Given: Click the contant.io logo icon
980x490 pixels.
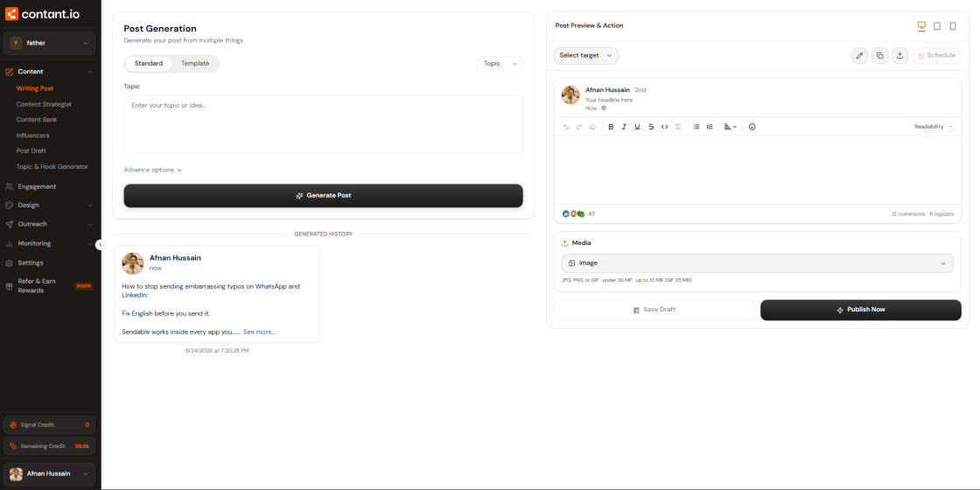Looking at the screenshot, I should point(11,13).
